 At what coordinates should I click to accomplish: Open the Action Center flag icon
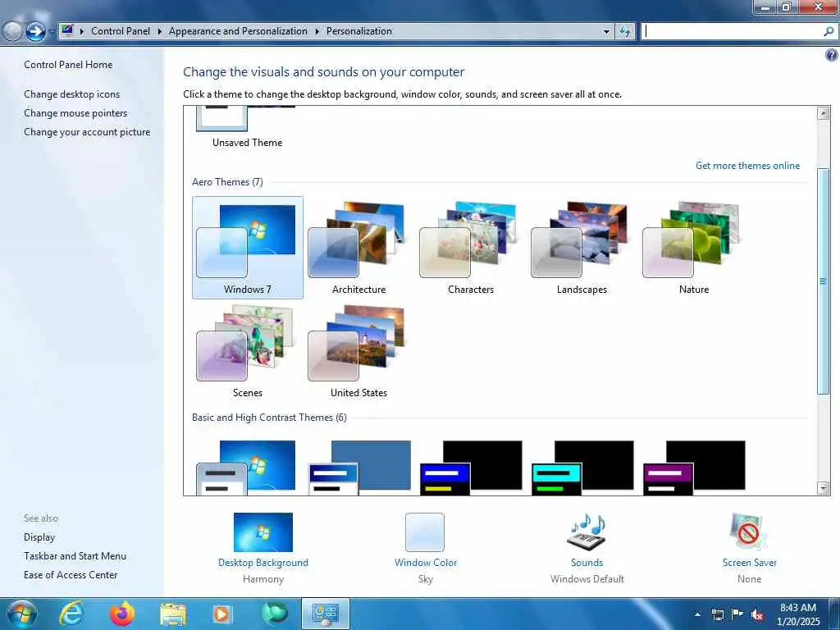click(x=737, y=614)
